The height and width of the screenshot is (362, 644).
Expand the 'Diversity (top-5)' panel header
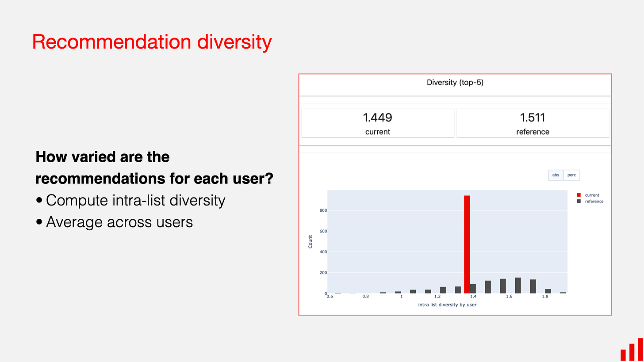[x=455, y=83]
